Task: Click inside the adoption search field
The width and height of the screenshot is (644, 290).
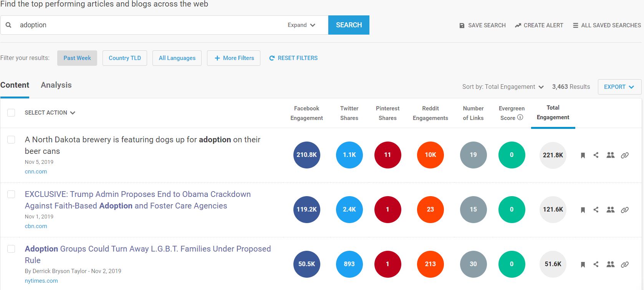Action: [115, 25]
